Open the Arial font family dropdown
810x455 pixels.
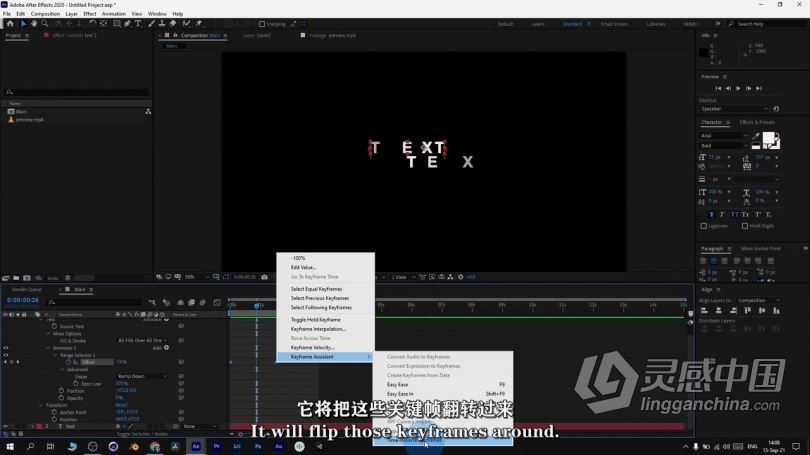tap(724, 136)
